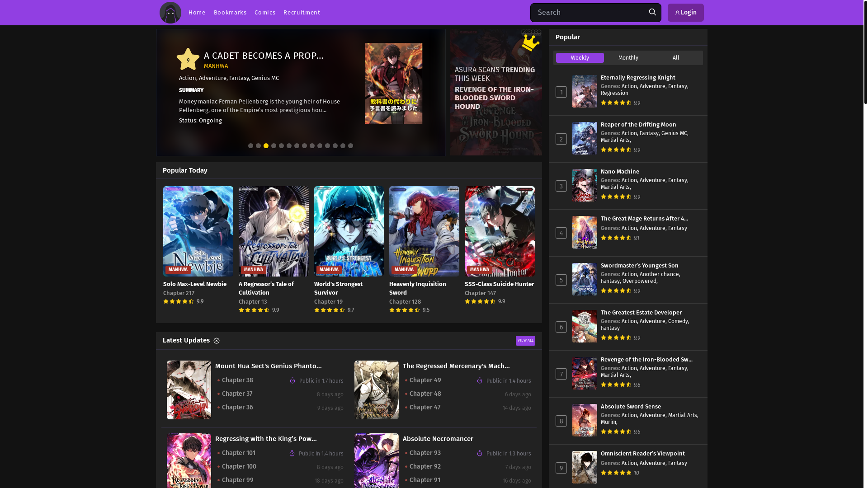Open Solo Max-Level Newbie cover
The width and height of the screenshot is (868, 488).
198,231
